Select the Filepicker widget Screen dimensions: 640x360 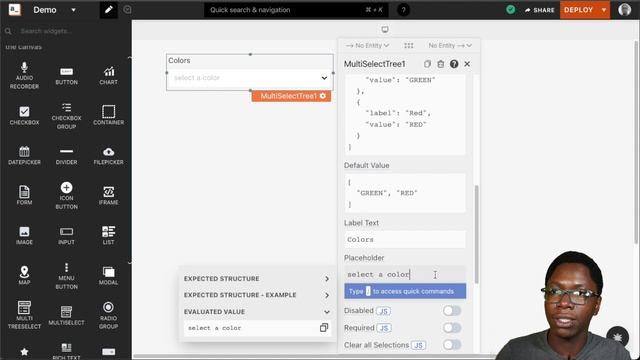108,156
